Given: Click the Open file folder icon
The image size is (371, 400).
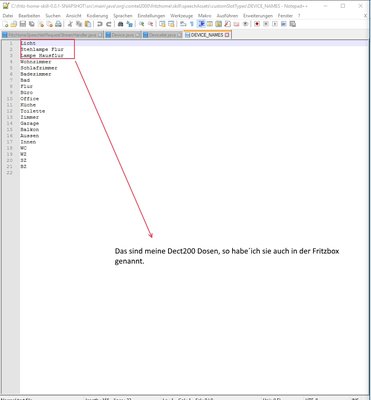Looking at the screenshot, I should pos(14,24).
